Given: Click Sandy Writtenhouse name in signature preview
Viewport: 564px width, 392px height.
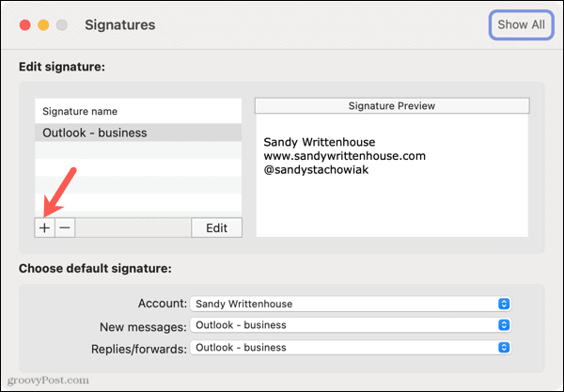Looking at the screenshot, I should click(x=320, y=142).
